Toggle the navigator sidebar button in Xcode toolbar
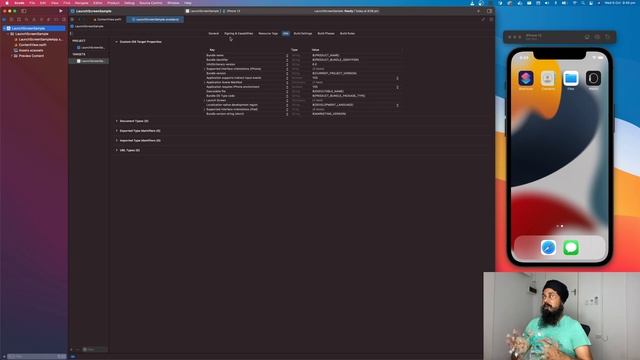Screen dimensions: 640x360 [24, 11]
